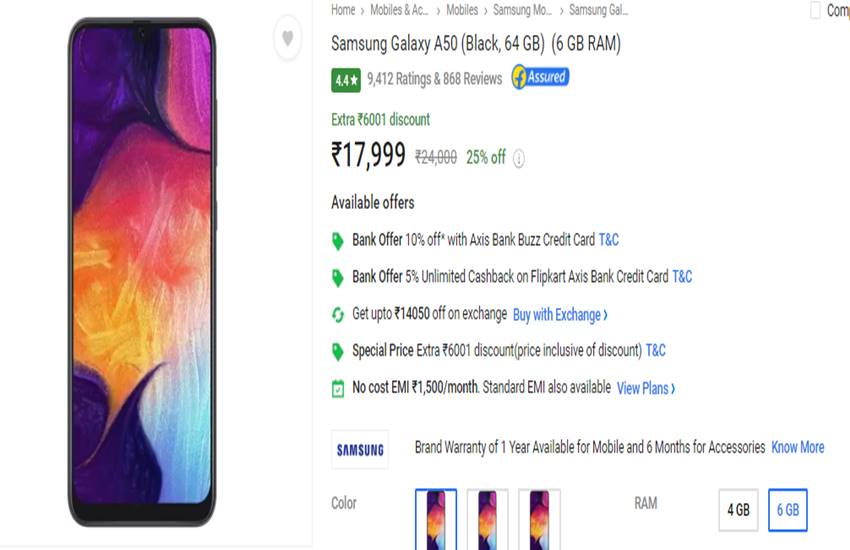Click the Flipkart Assured badge
Viewport: 850px width, 550px height.
tap(540, 77)
